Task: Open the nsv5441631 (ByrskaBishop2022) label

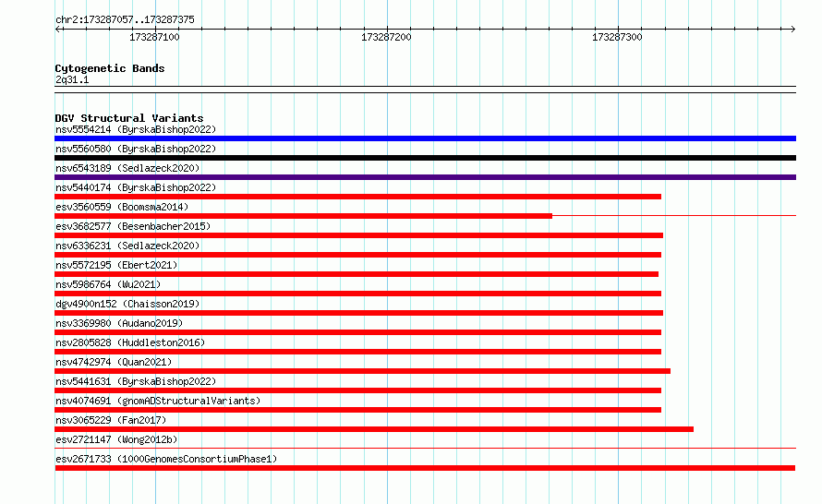Action: [x=136, y=381]
